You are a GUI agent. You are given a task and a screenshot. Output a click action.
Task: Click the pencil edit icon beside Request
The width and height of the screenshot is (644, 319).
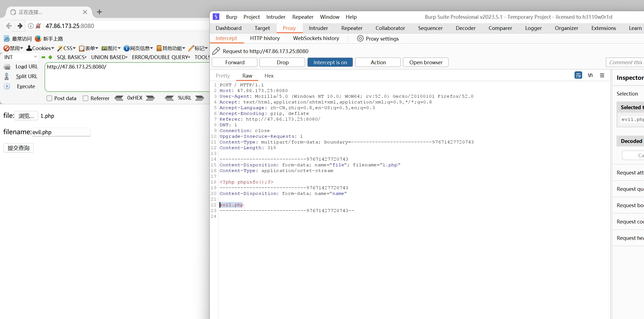[216, 51]
